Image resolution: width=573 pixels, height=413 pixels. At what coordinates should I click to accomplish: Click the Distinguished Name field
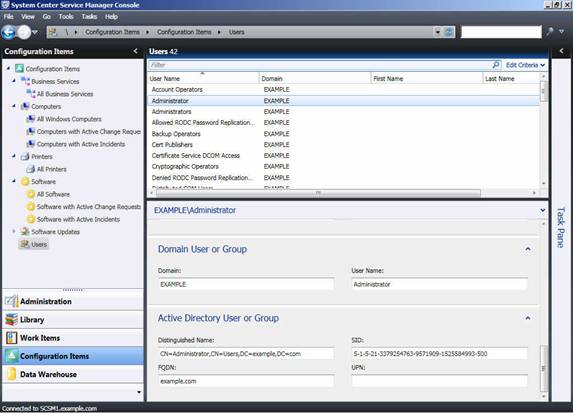[246, 354]
